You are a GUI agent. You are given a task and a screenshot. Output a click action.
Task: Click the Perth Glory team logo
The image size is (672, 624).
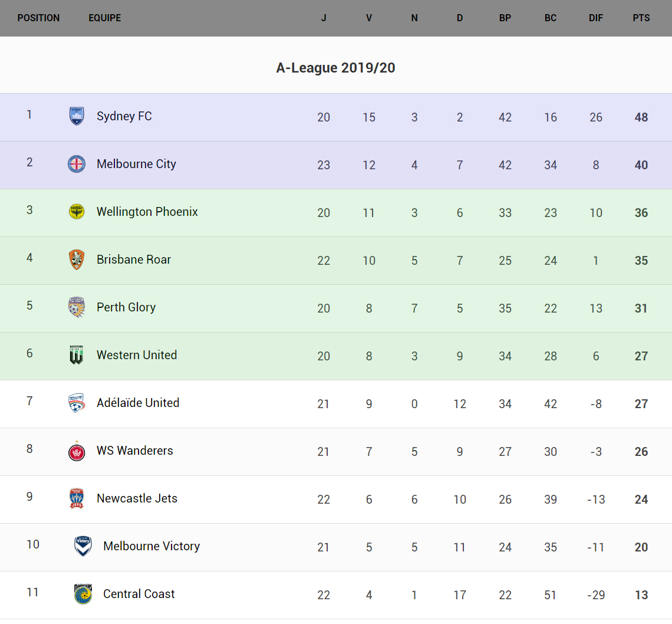click(x=77, y=307)
